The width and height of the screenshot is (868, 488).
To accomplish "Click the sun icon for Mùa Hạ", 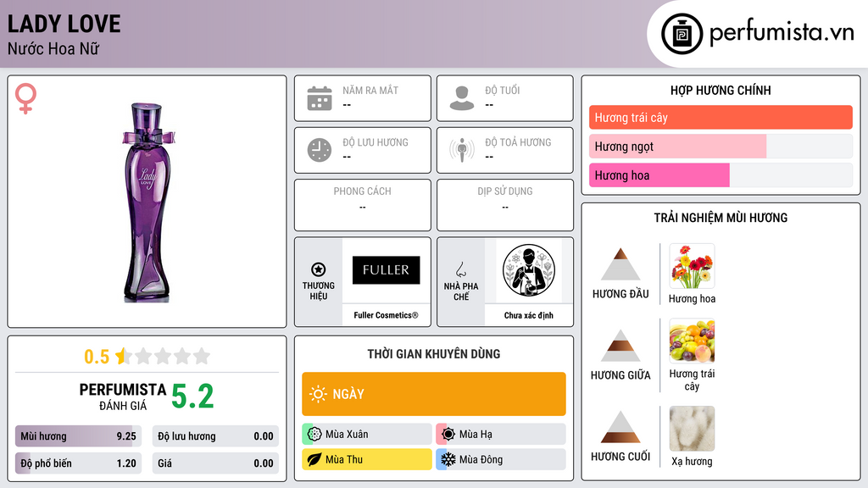I will (x=448, y=435).
